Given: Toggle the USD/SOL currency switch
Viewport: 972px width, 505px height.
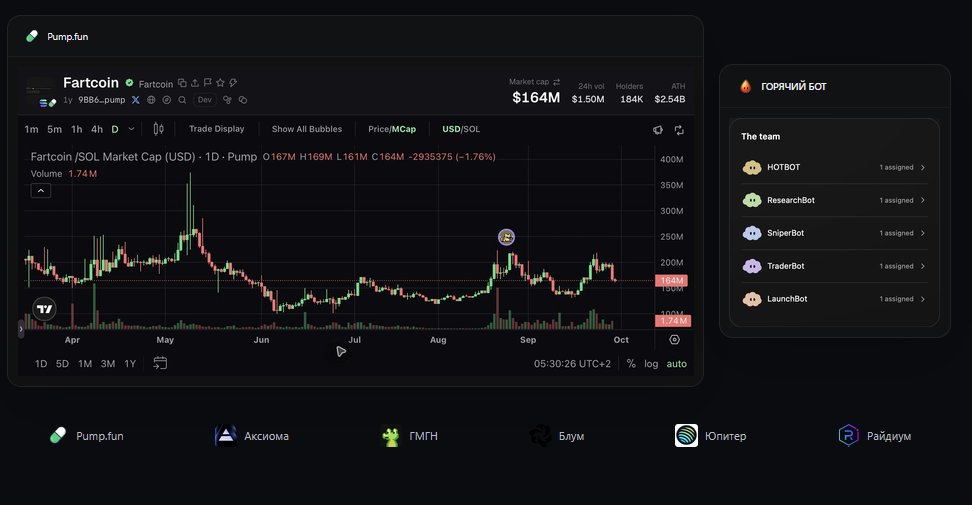Looking at the screenshot, I should (x=461, y=129).
